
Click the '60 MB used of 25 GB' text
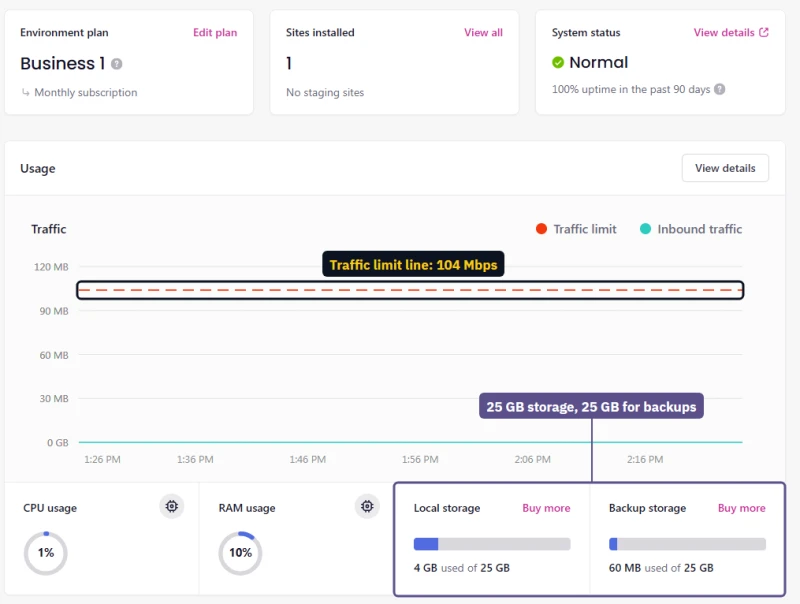tap(661, 568)
